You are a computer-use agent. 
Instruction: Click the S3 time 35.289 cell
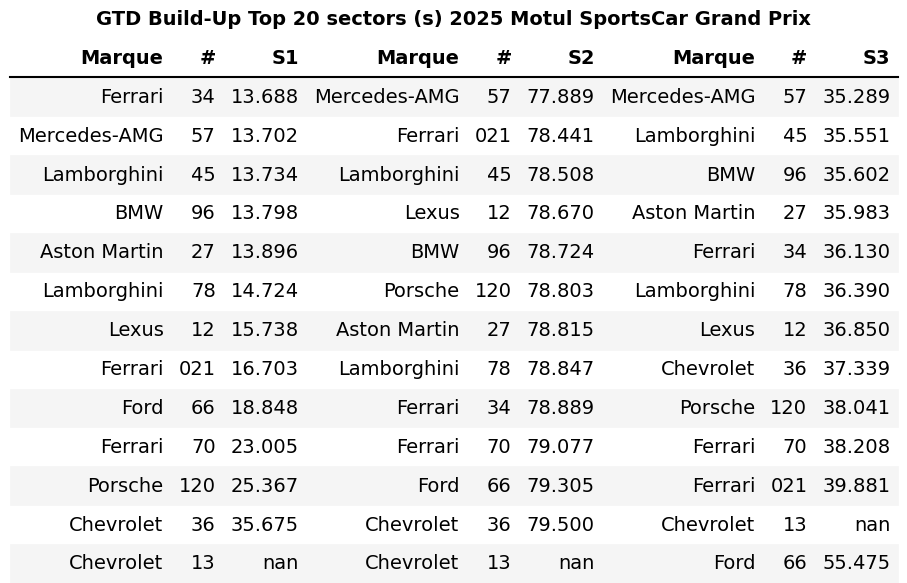856,97
